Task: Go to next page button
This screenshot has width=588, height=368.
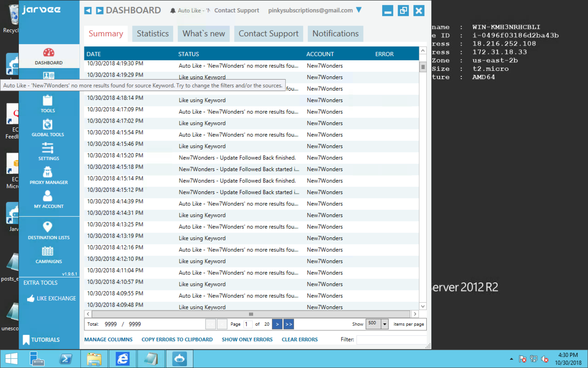Action: click(x=277, y=324)
